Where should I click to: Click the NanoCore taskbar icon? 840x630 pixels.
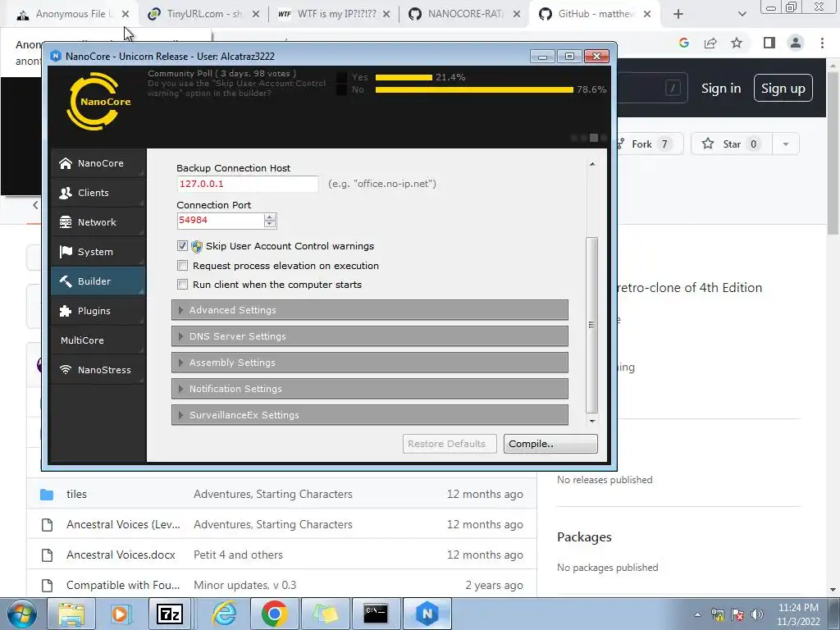click(x=427, y=614)
